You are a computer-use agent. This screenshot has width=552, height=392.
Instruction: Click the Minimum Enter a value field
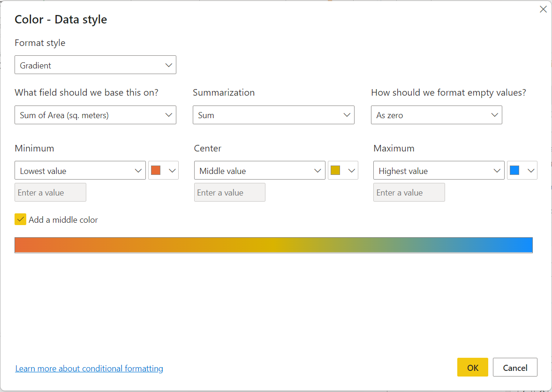[50, 192]
